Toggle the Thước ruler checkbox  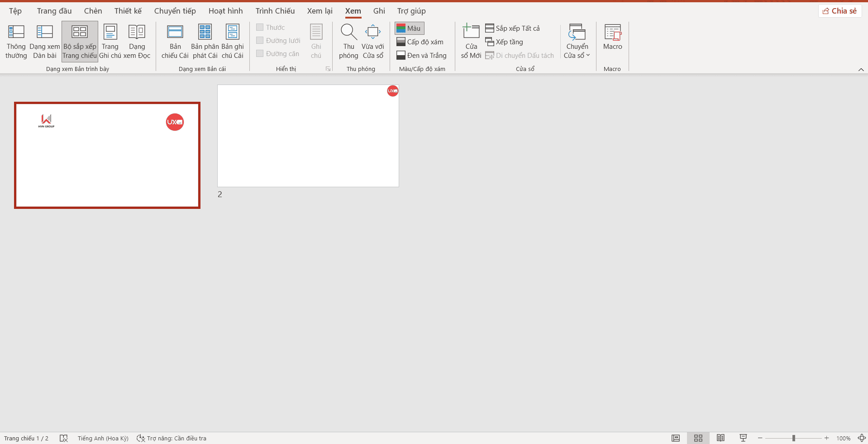(x=260, y=28)
